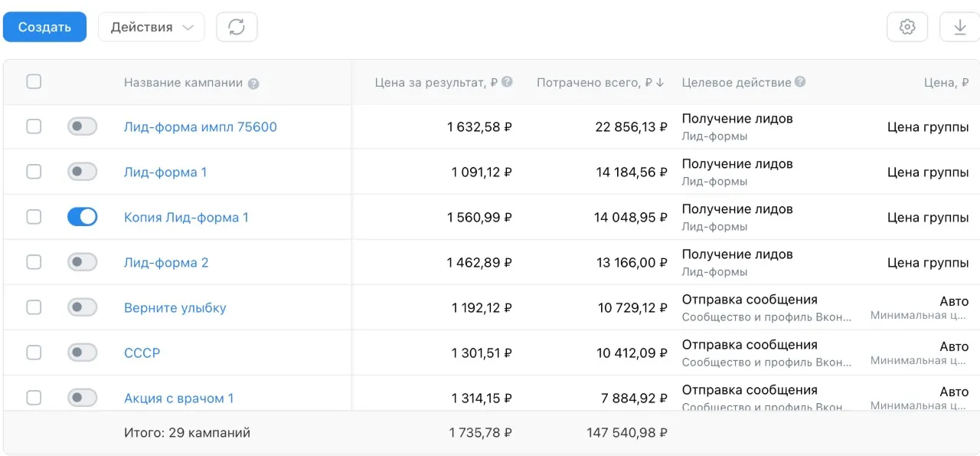Click the Цена за результат column header

[x=436, y=83]
